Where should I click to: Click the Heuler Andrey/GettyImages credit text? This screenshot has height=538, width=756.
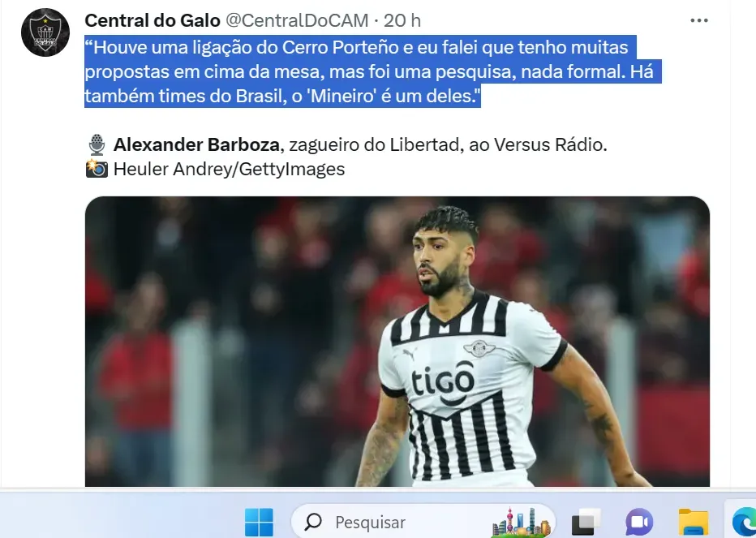click(x=229, y=169)
